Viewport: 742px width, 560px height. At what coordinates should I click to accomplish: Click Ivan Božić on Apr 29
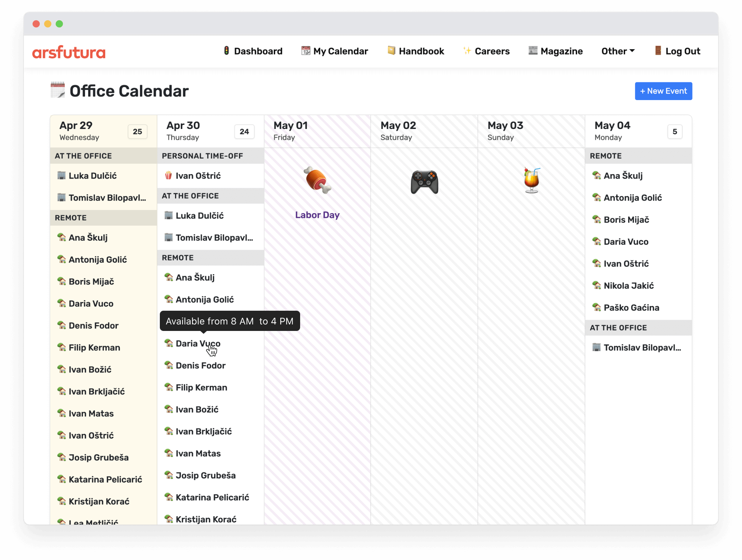(90, 370)
